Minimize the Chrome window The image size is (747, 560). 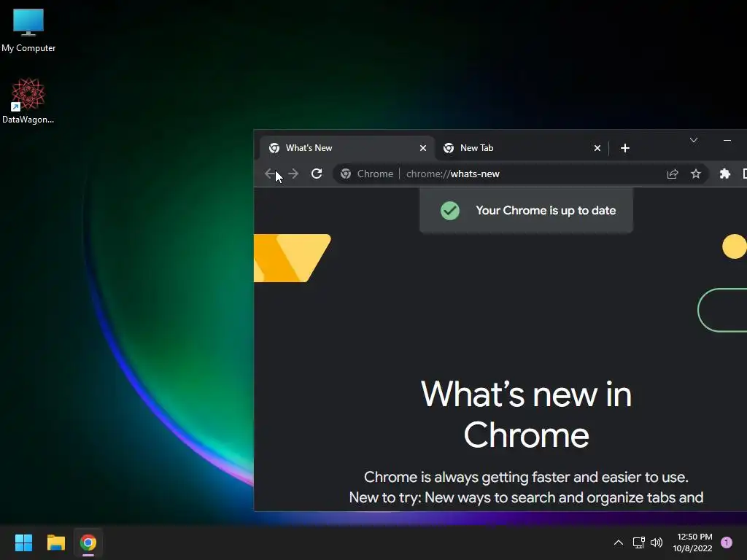tap(727, 140)
